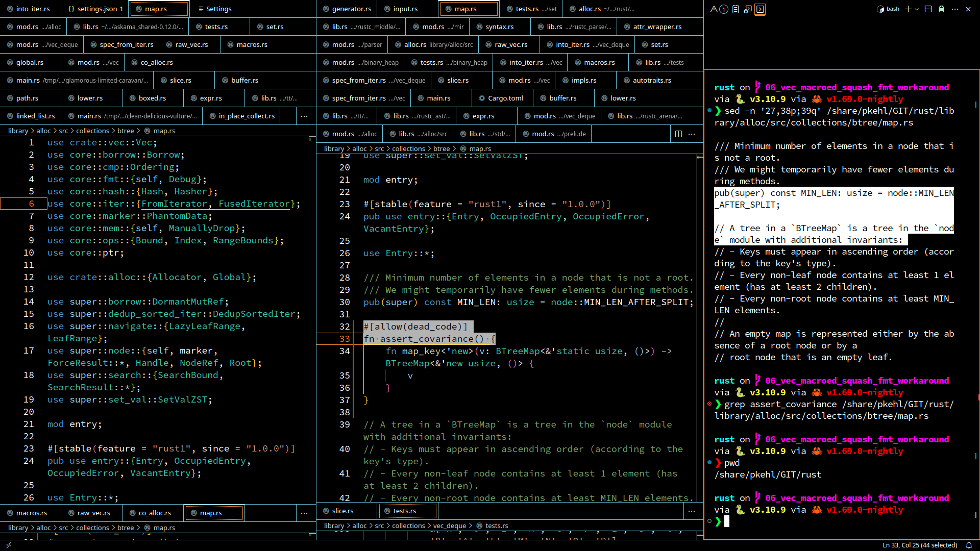This screenshot has height=551, width=980.
Task: Open lower.rs tab in right group
Action: [x=623, y=98]
